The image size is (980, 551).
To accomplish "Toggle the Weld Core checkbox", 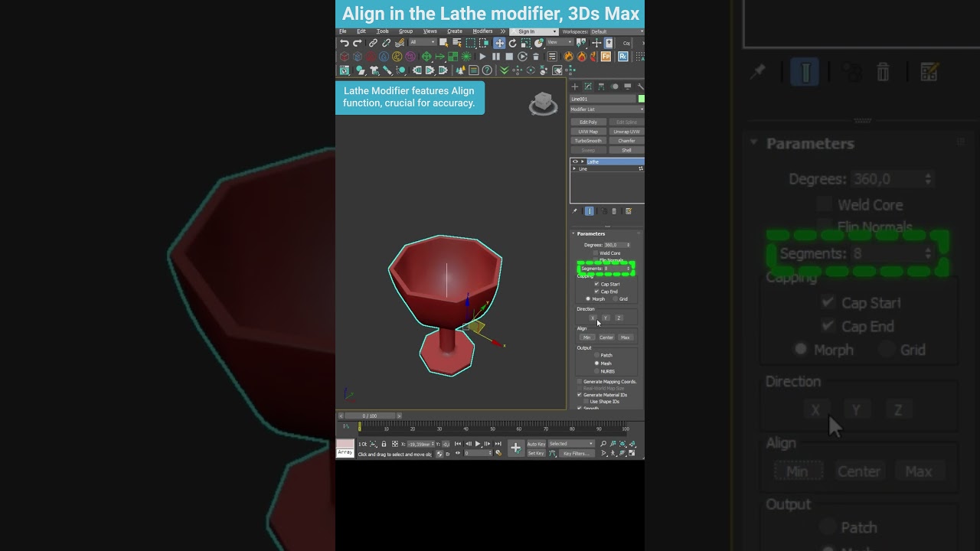I will [x=596, y=253].
